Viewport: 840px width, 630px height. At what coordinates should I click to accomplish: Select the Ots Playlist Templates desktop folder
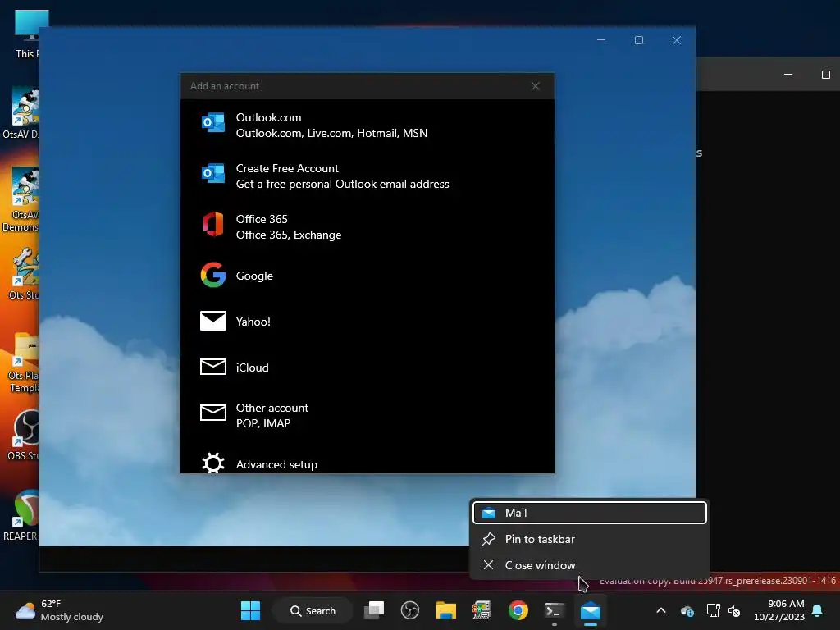(x=23, y=363)
